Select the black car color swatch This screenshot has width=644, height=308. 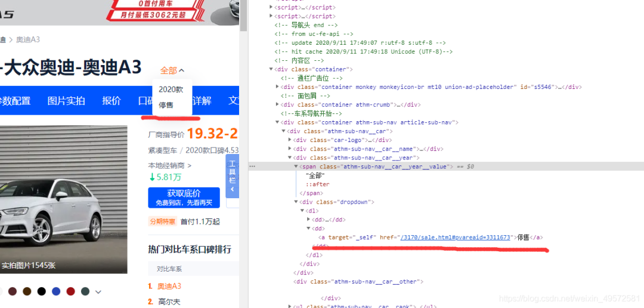(42, 291)
